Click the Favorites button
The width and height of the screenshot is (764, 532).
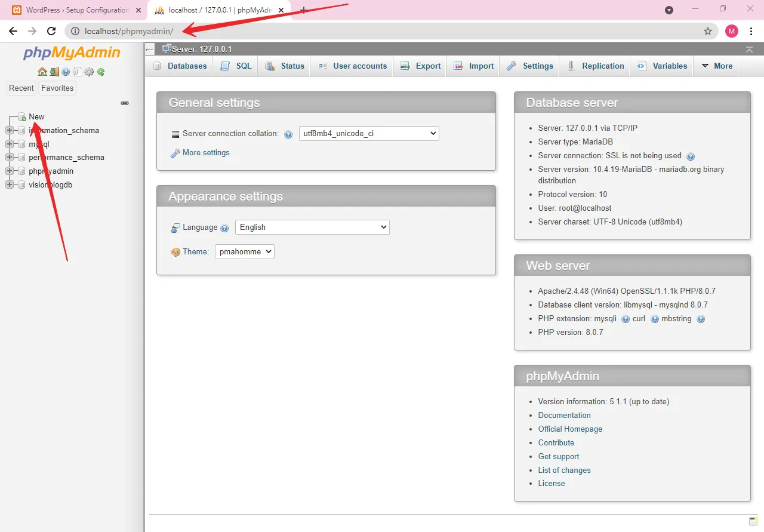tap(57, 88)
